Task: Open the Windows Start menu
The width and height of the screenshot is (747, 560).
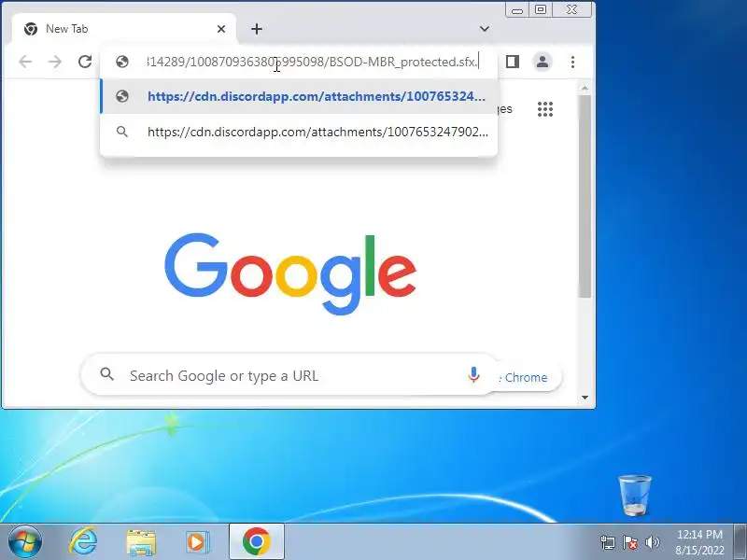Action: click(x=24, y=542)
